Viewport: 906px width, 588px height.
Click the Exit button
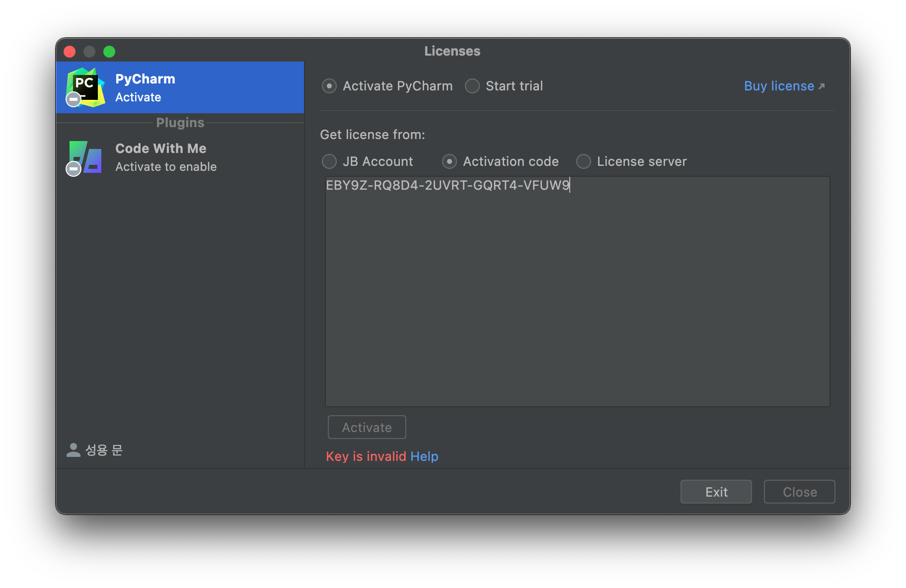point(716,492)
